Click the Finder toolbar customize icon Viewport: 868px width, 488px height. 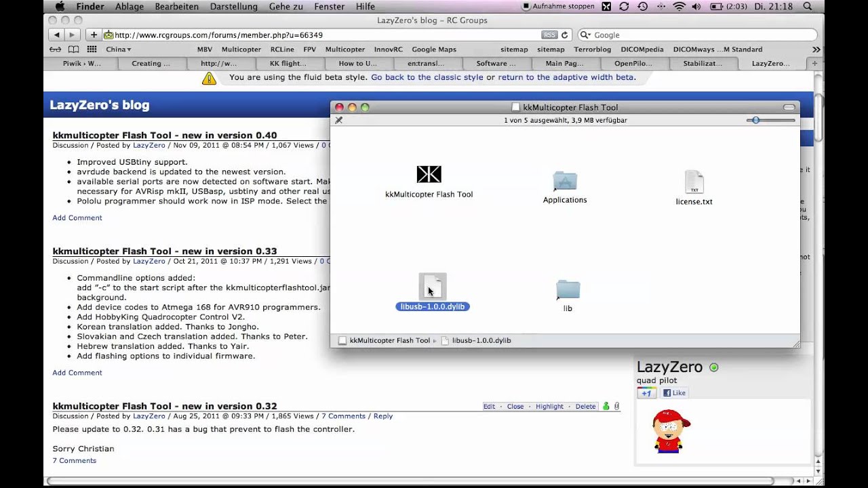(x=339, y=120)
